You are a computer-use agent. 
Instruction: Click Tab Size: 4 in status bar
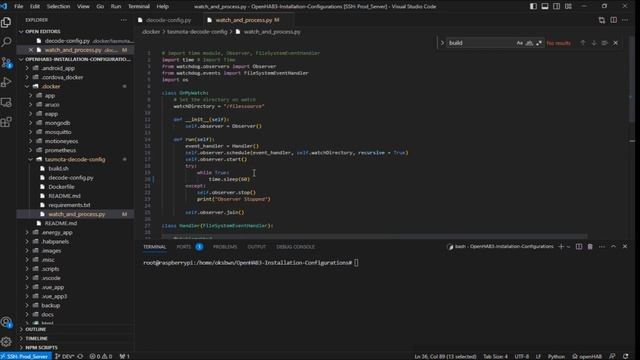pos(496,356)
